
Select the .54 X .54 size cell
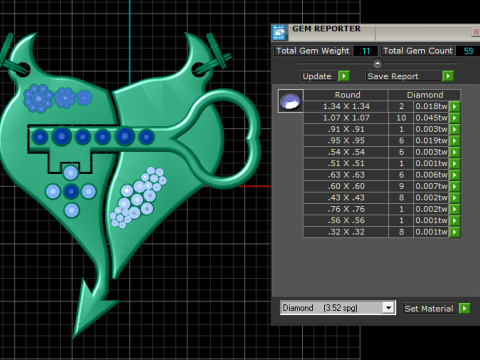tap(346, 152)
